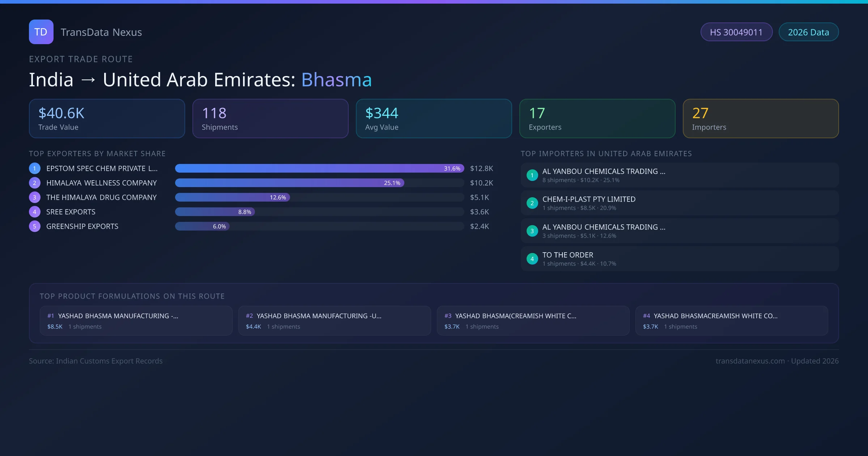Viewport: 868px width, 456px height.
Task: Open the $40.6K Trade Value card
Action: (107, 118)
